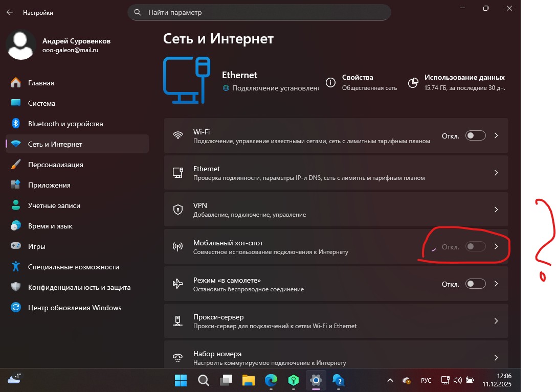Toggle Airplane mode switch on
Image resolution: width=556 pixels, height=392 pixels.
[475, 284]
